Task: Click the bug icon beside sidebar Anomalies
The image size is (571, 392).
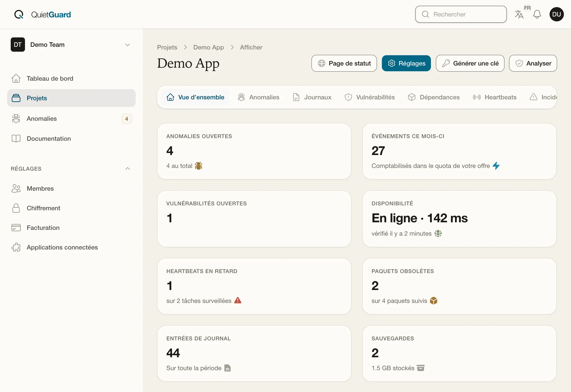Action: tap(16, 118)
